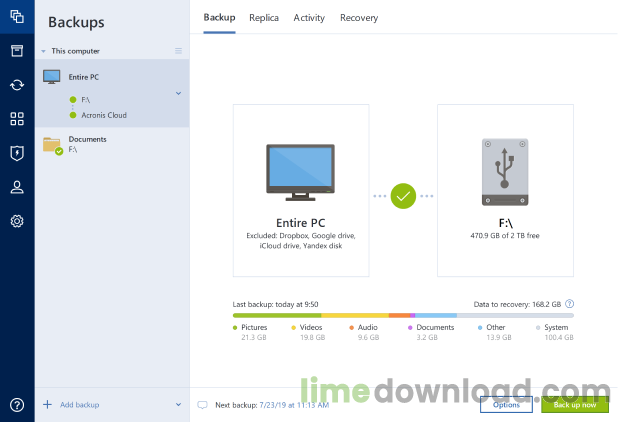Click the Data to recovery: 168.2 GB text
618x422 pixels.
coord(517,304)
